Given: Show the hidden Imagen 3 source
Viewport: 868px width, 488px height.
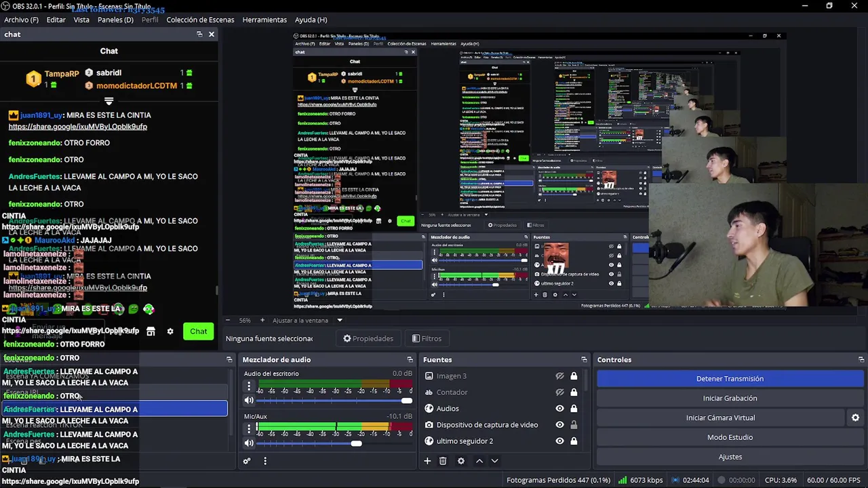Looking at the screenshot, I should 559,376.
